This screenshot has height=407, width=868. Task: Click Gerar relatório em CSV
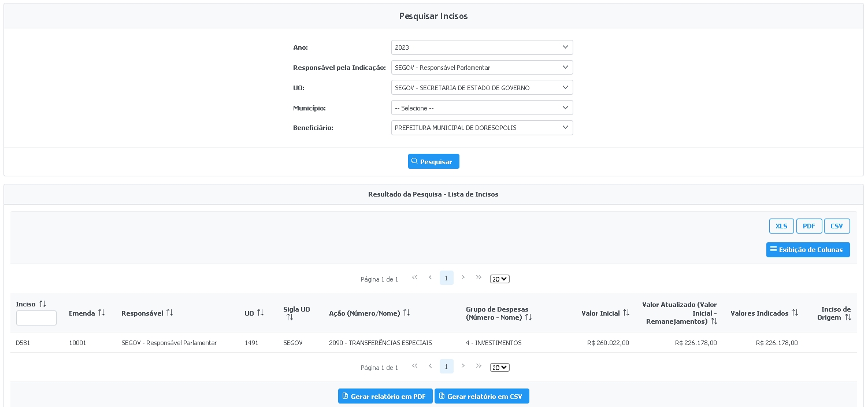(x=481, y=396)
